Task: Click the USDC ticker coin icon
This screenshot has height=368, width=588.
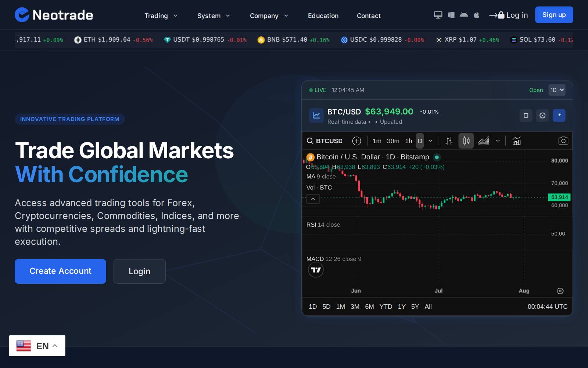Action: pyautogui.click(x=344, y=40)
